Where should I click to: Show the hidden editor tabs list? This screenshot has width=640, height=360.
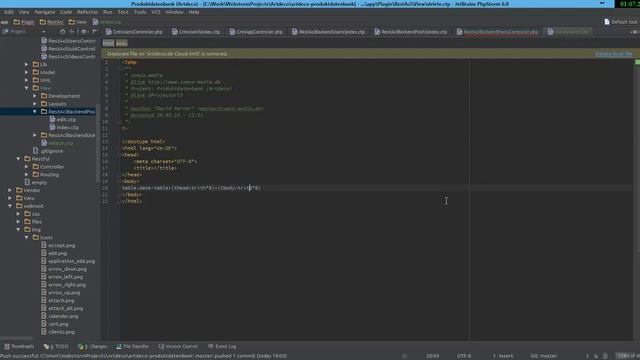pyautogui.click(x=634, y=32)
